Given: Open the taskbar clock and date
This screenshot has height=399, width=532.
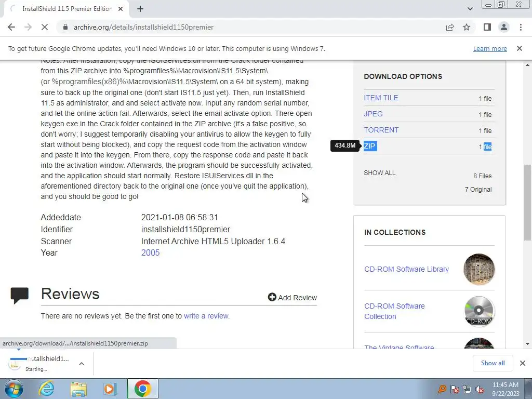Looking at the screenshot, I should [x=505, y=389].
